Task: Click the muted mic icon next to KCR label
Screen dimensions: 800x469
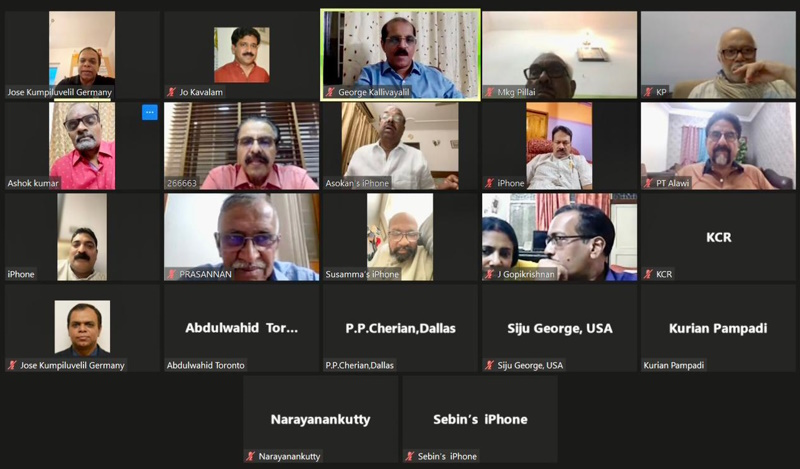Action: point(648,274)
